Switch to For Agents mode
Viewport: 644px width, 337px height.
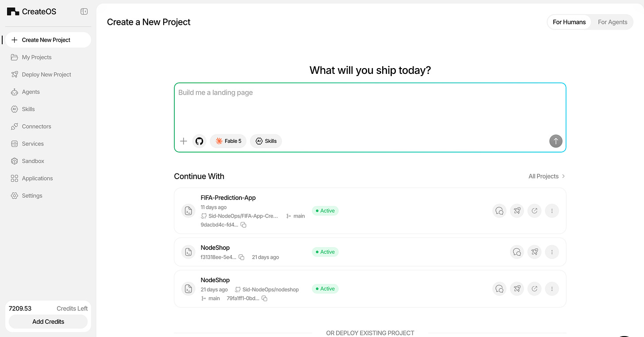pyautogui.click(x=612, y=22)
